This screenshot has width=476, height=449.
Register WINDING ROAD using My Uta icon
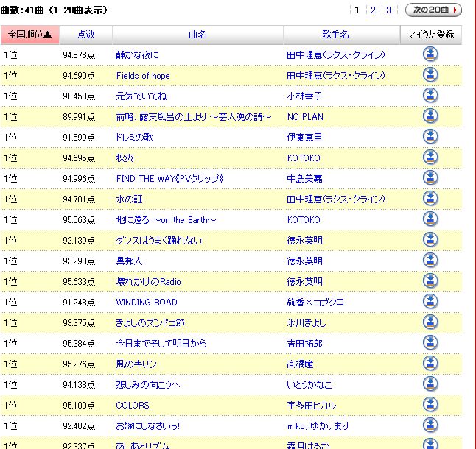(430, 302)
